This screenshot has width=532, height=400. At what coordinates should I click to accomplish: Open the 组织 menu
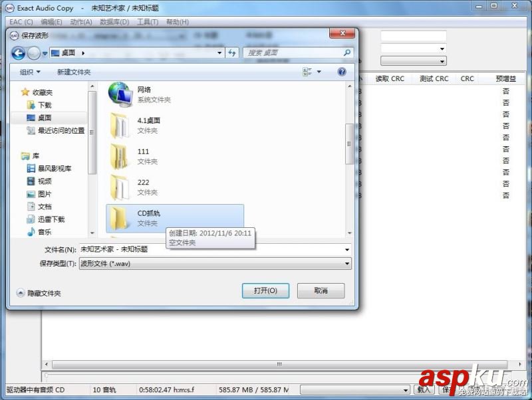click(30, 72)
